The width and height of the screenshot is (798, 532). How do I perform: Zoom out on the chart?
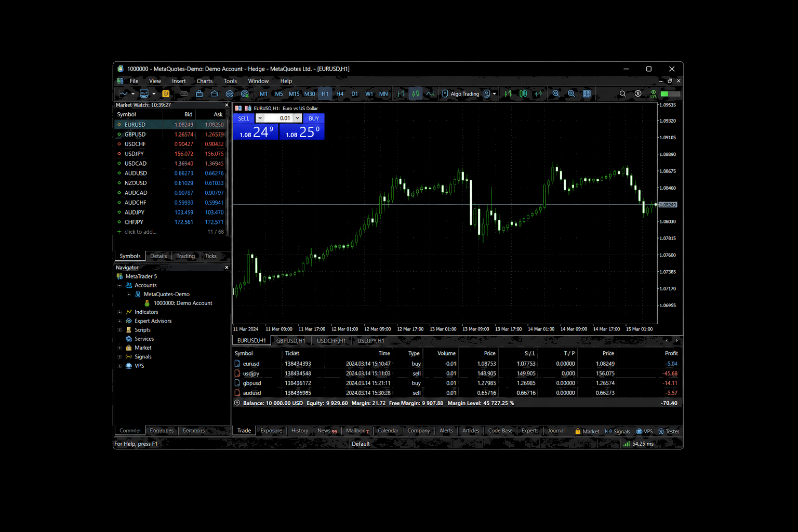click(x=571, y=94)
